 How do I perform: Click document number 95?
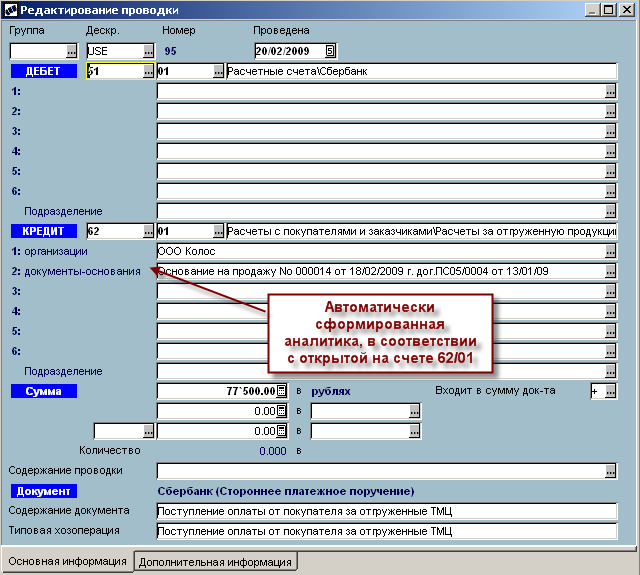pyautogui.click(x=171, y=51)
